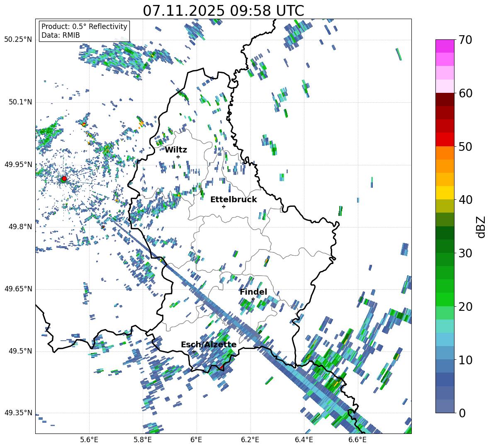Click the 'Data: RMIB' text
Screen dimensions: 491x448
(x=61, y=35)
